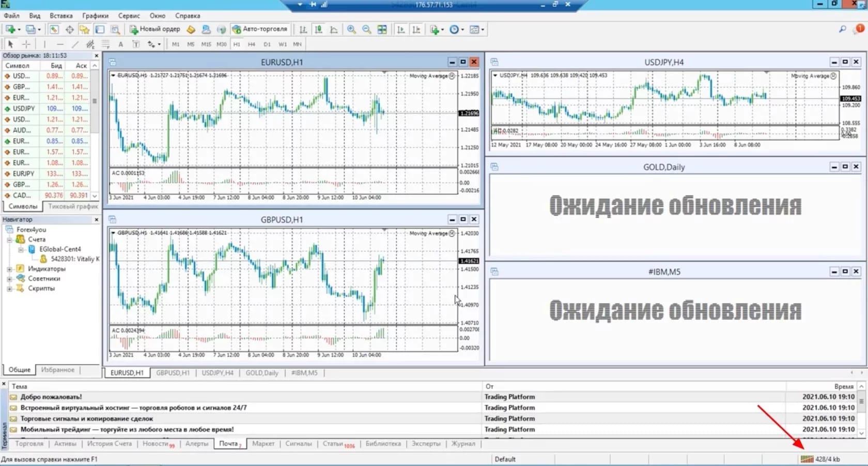Select the H4 timeframe button

click(x=252, y=44)
